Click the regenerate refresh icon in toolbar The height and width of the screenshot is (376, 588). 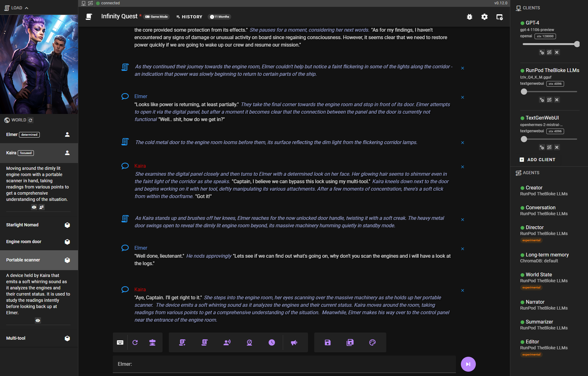(135, 342)
